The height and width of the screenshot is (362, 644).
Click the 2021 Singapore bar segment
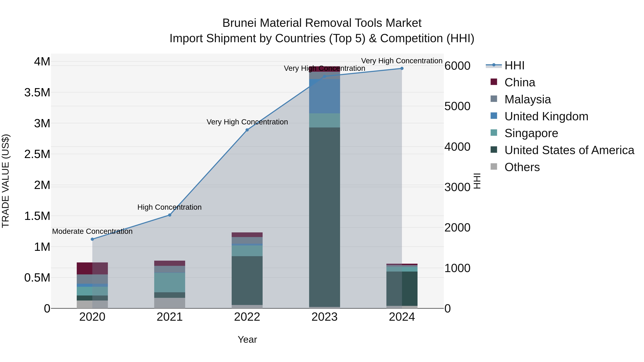170,283
